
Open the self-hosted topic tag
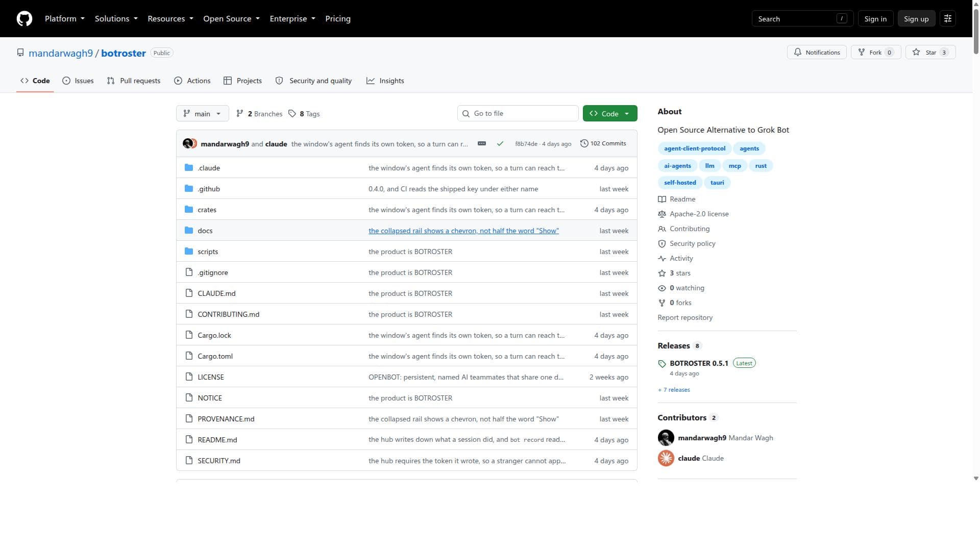click(680, 183)
